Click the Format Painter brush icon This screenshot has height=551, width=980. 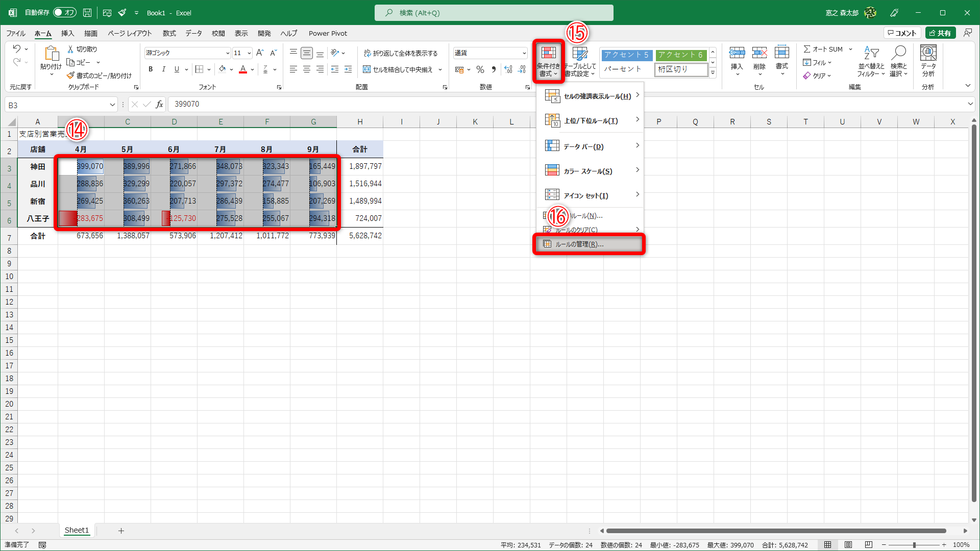point(71,76)
